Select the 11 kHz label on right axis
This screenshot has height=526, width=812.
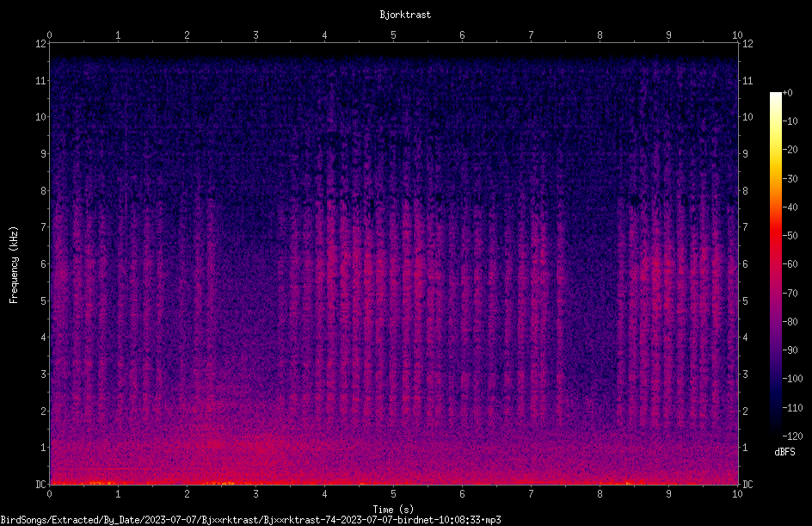click(747, 80)
